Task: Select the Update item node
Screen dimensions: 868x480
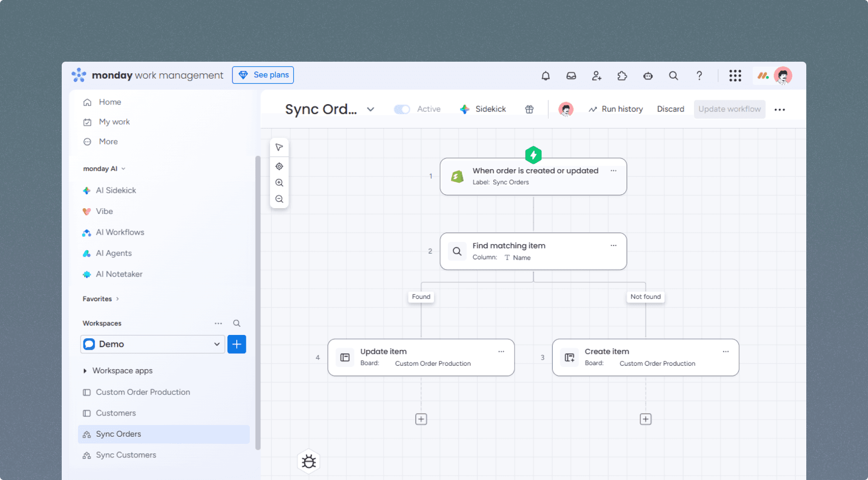Action: (x=421, y=357)
